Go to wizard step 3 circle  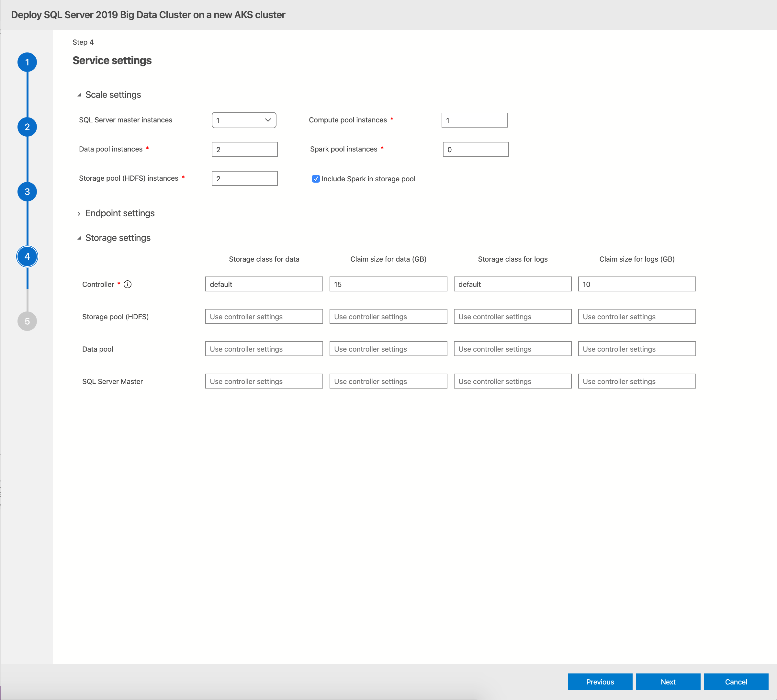pos(27,192)
